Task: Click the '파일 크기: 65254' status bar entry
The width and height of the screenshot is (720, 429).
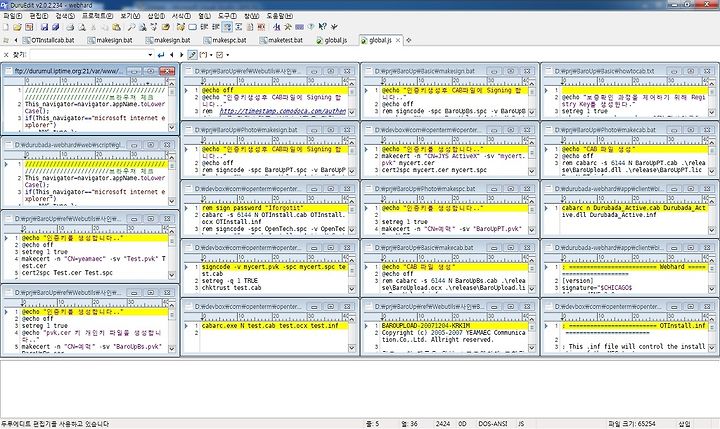Action: click(x=631, y=424)
